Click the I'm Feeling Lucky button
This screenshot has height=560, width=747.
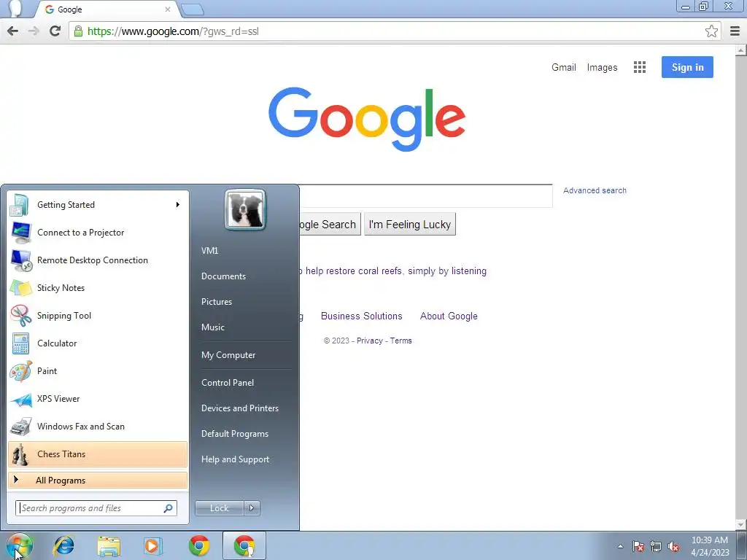[410, 225]
